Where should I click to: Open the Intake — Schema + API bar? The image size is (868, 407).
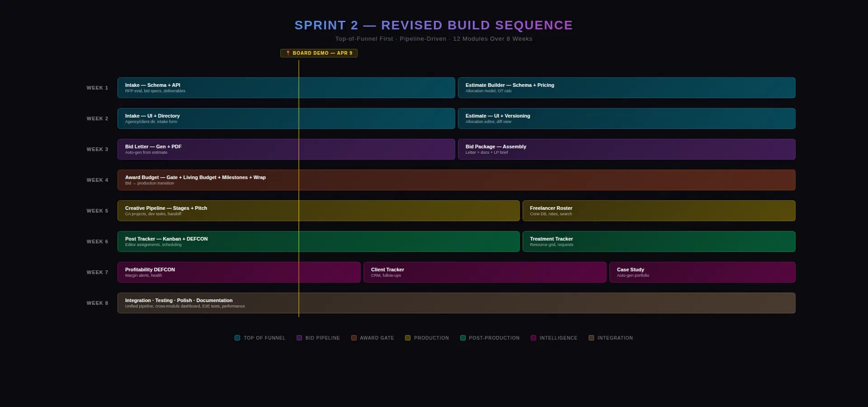pyautogui.click(x=286, y=88)
